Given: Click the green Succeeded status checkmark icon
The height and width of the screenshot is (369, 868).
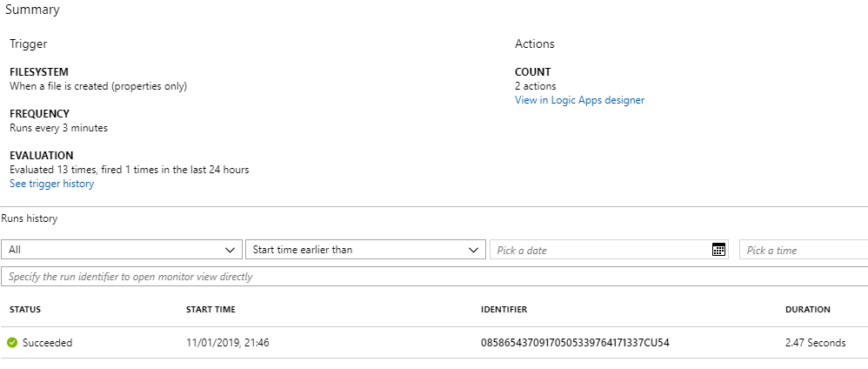Looking at the screenshot, I should [x=12, y=343].
